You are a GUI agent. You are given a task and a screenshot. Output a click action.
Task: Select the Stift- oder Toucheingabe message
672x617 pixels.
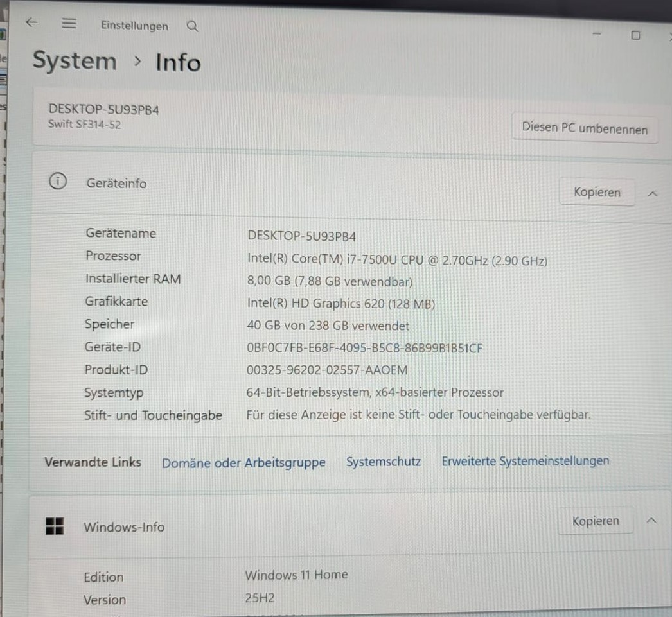coord(418,415)
